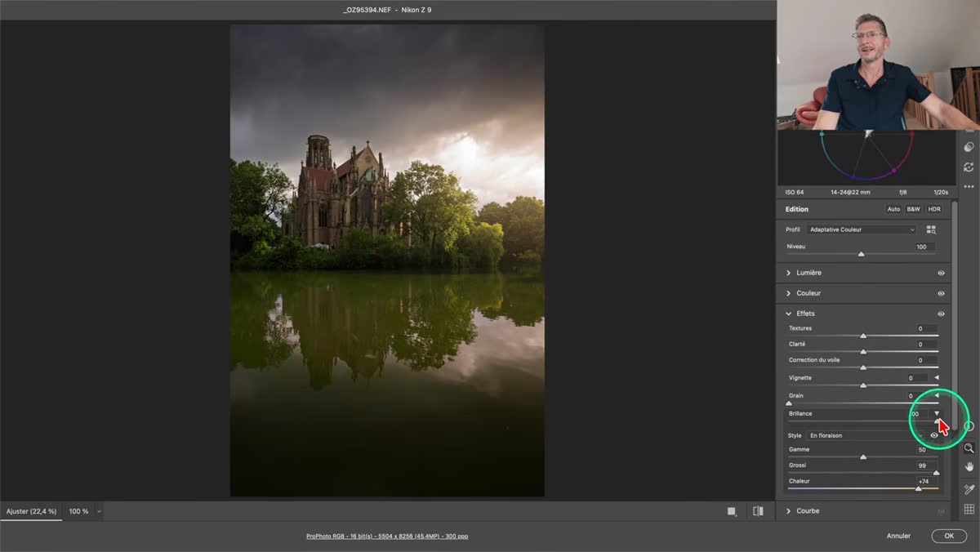Expand the Couleur section
The width and height of the screenshot is (980, 552).
pyautogui.click(x=788, y=293)
